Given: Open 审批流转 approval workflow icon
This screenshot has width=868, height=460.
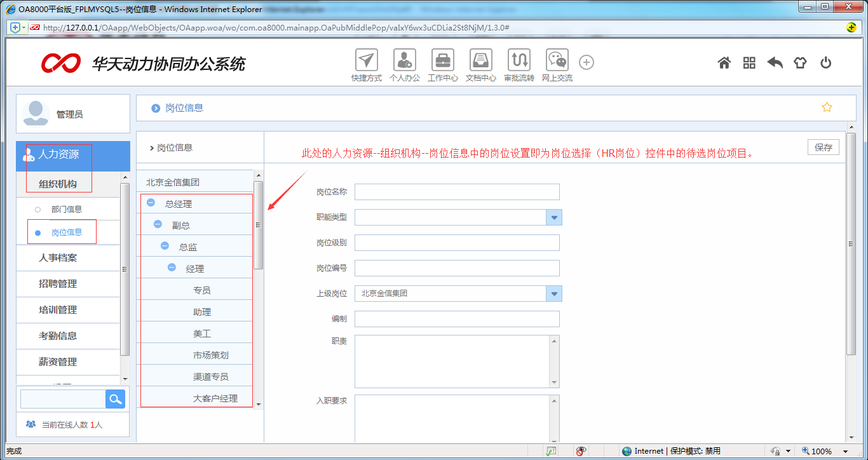Looking at the screenshot, I should pyautogui.click(x=519, y=61).
